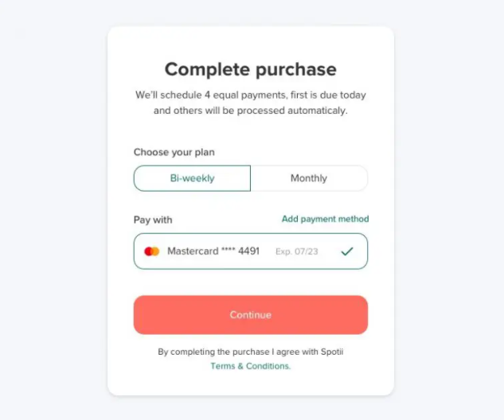The width and height of the screenshot is (504, 420).
Task: Open the Add payment method link
Action: (326, 219)
